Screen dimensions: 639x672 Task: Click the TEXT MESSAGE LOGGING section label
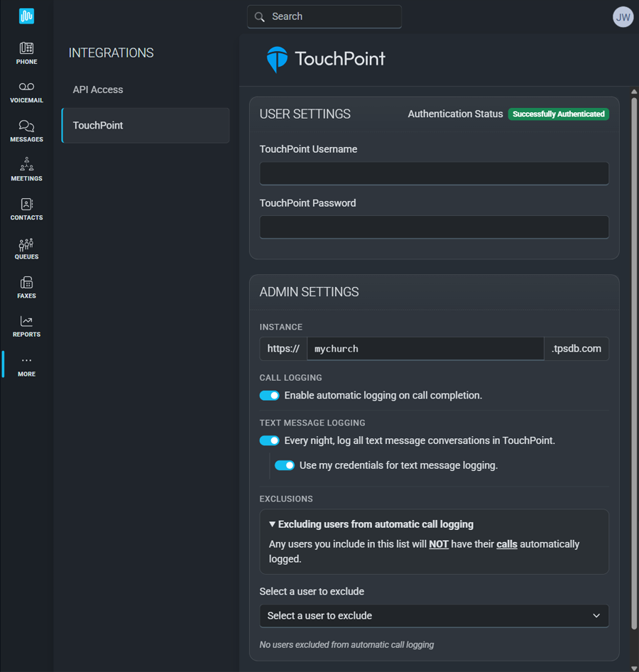[312, 423]
